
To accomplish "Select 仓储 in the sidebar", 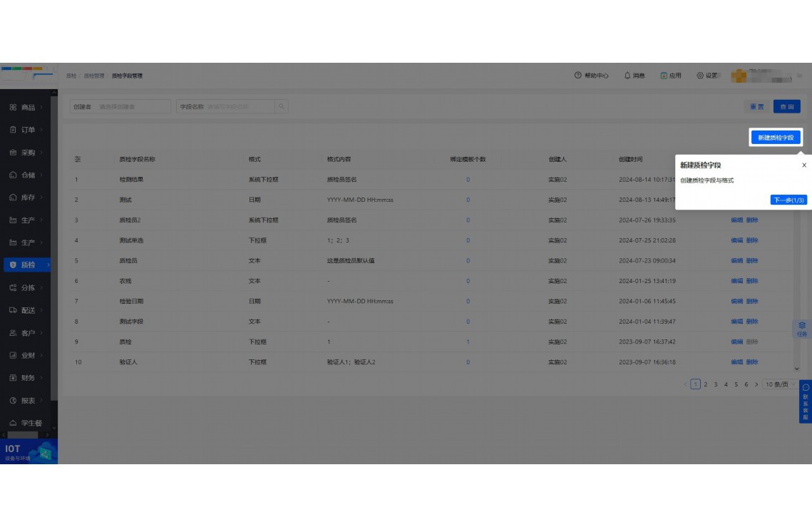I will pyautogui.click(x=28, y=175).
